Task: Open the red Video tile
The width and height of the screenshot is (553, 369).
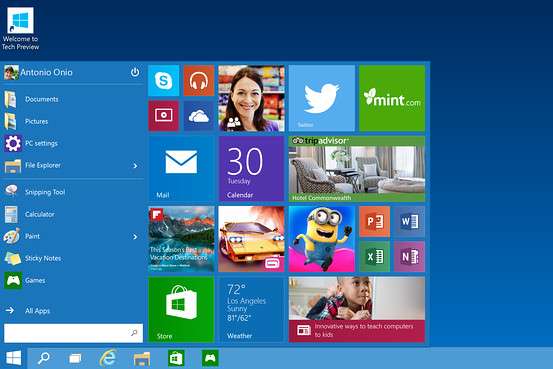Action: 164,116
